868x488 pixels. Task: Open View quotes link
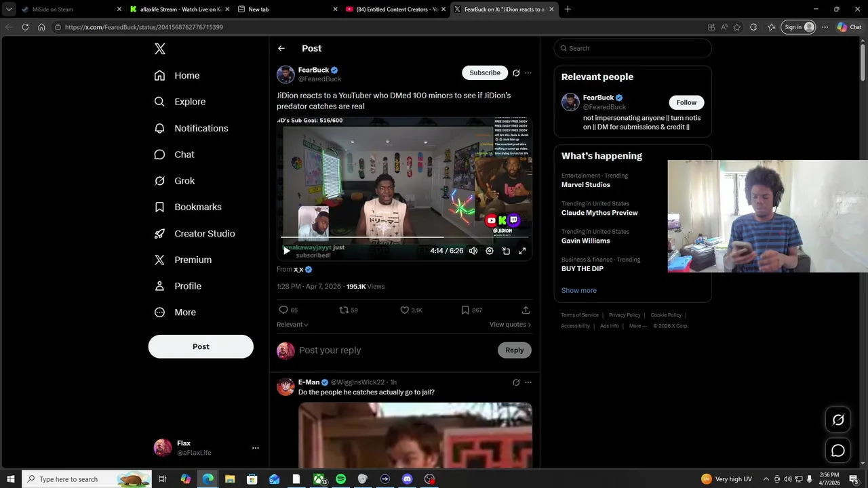(511, 325)
